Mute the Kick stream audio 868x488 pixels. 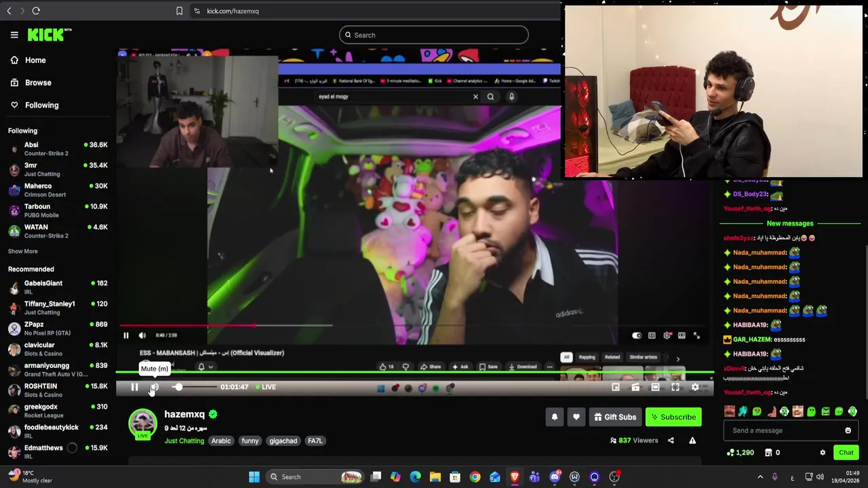pos(154,387)
